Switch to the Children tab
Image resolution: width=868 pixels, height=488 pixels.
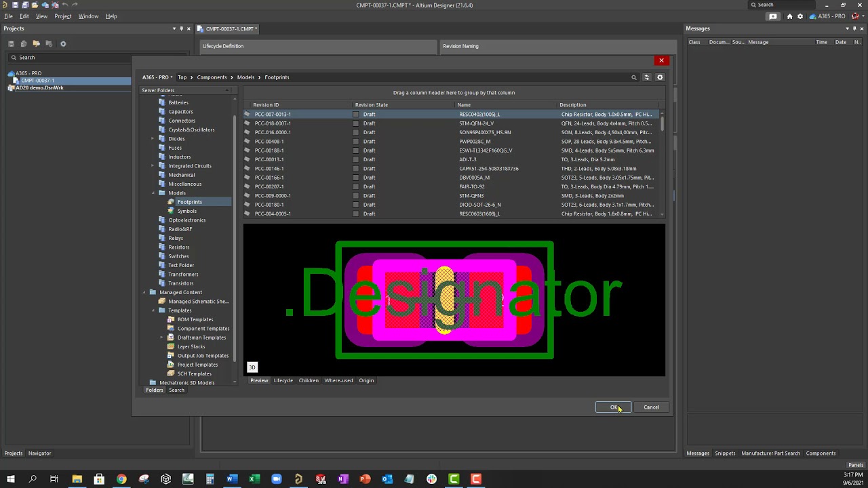tap(309, 380)
